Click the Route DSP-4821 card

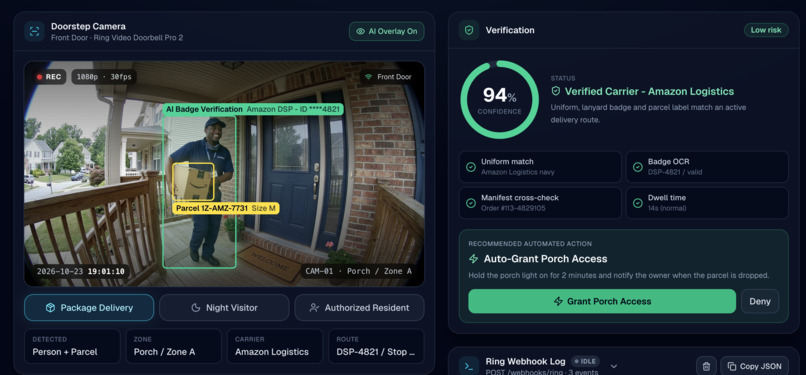click(x=376, y=347)
